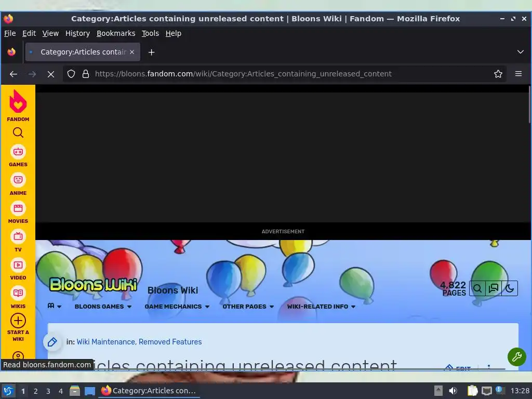Open the Firefox hamburger menu
Image resolution: width=532 pixels, height=399 pixels.
(x=518, y=74)
